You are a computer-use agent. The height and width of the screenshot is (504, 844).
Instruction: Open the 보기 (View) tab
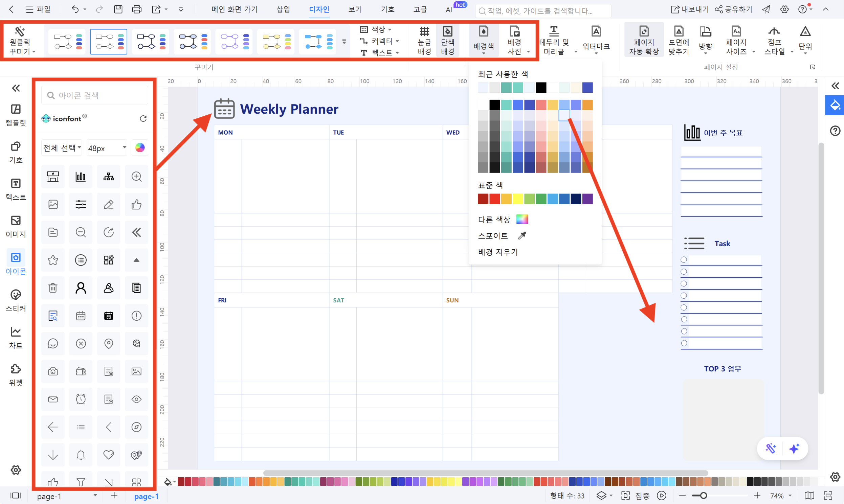[x=355, y=9]
